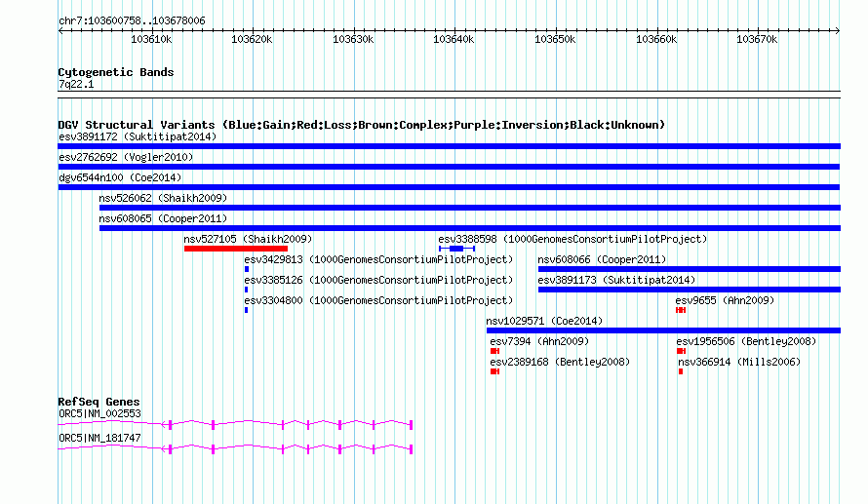Click the esv3891172 (Suktitipat2014) variant label
Viewport: 868px width, 504px height.
(x=138, y=136)
